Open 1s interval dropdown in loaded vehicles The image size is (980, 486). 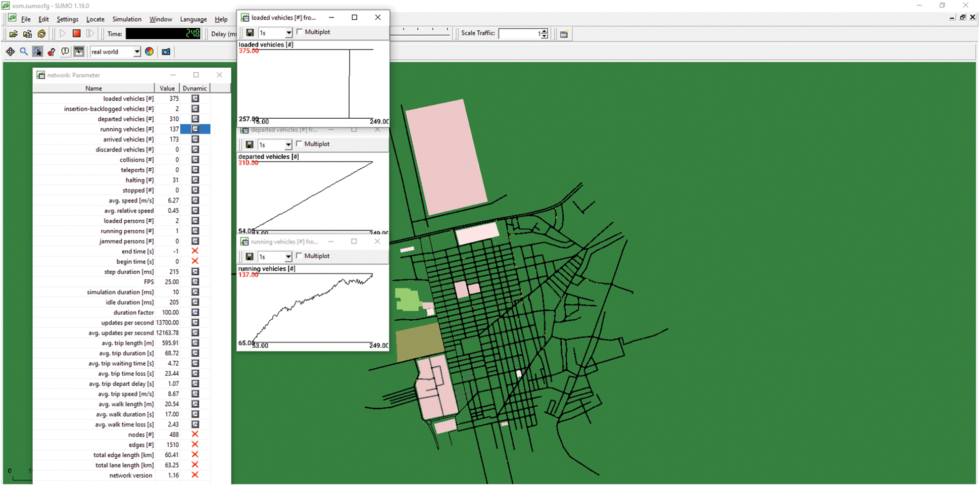pyautogui.click(x=288, y=33)
